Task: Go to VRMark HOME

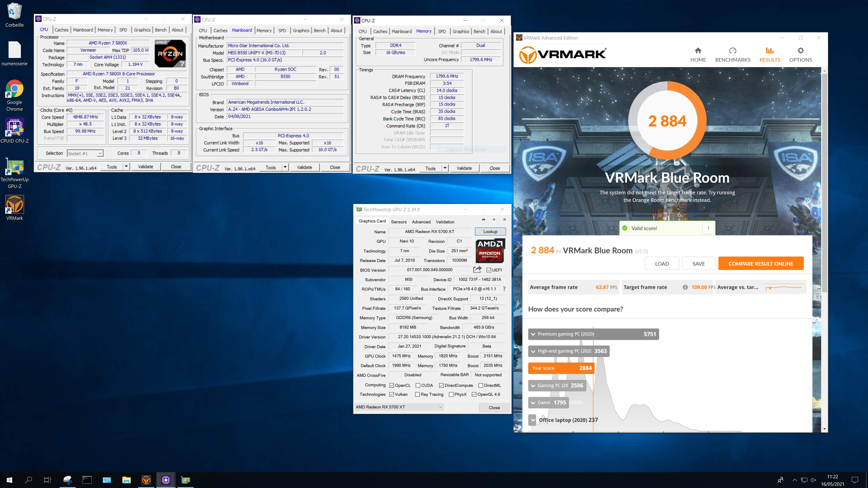Action: tap(698, 54)
